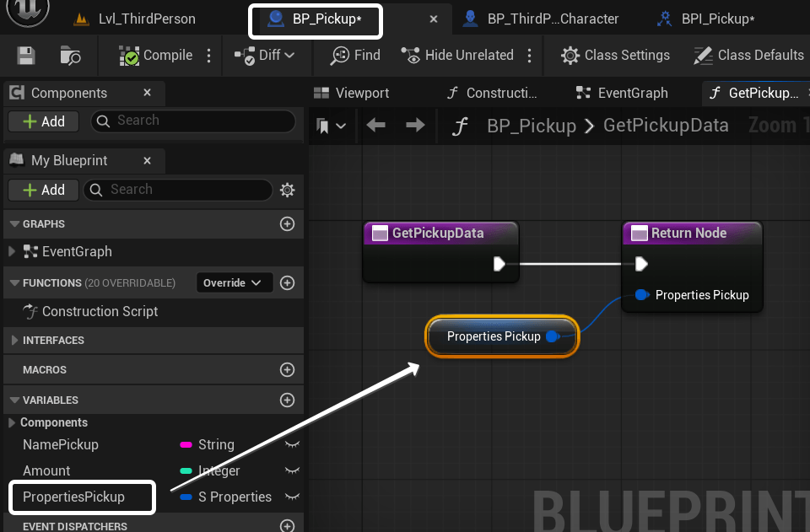The width and height of the screenshot is (810, 532).
Task: Add a new variable with plus icon
Action: pos(287,400)
